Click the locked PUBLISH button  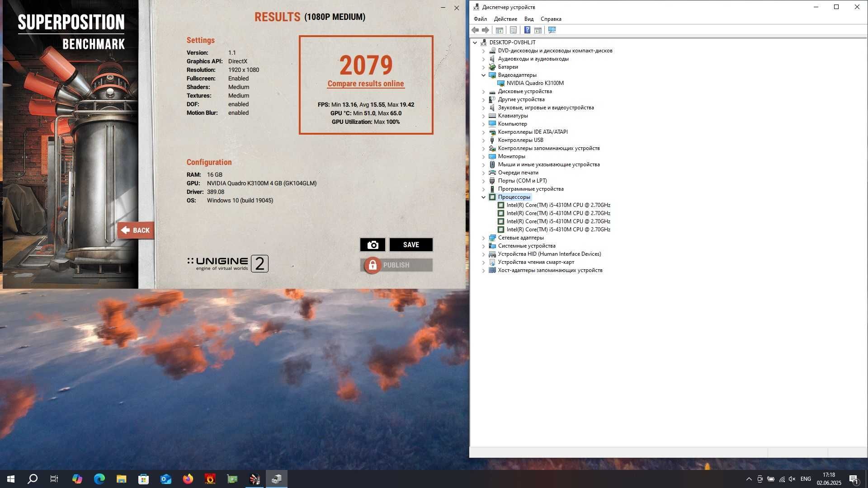[x=396, y=265]
